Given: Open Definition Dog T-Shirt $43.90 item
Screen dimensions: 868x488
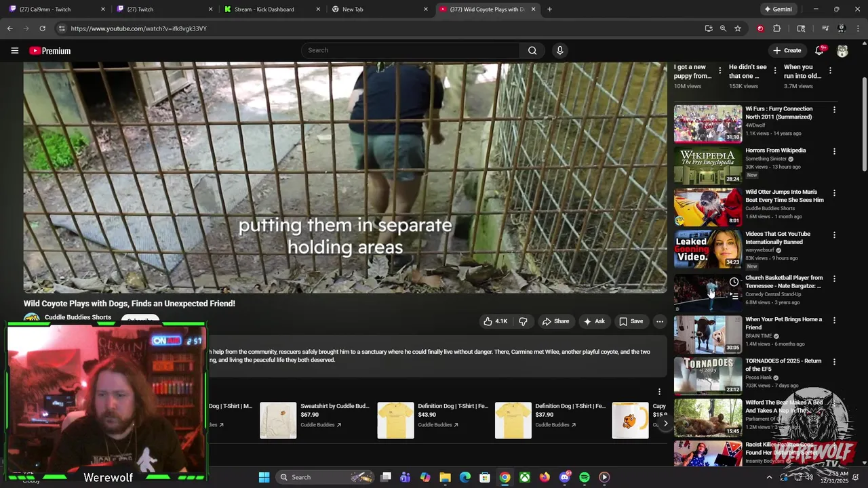Looking at the screenshot, I should 432,420.
